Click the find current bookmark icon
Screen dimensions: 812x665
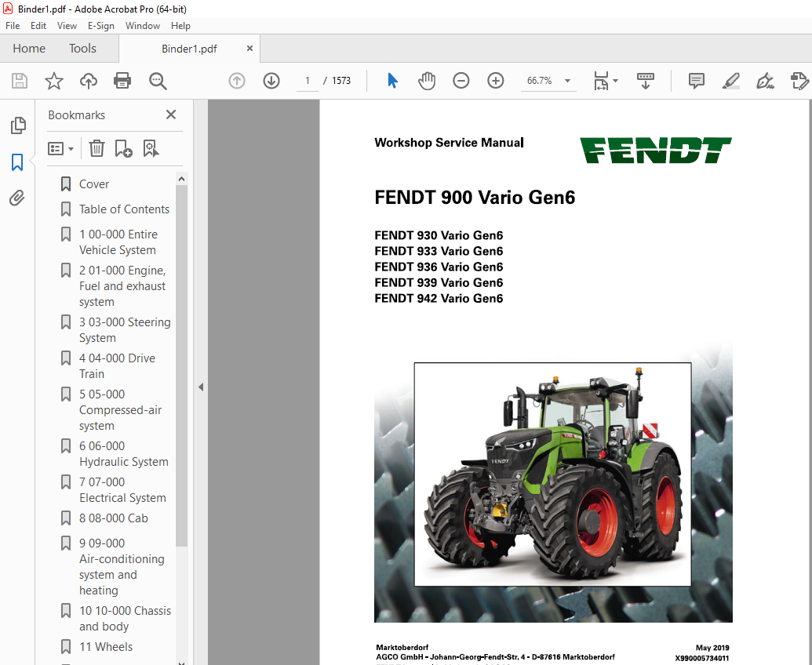coord(151,148)
